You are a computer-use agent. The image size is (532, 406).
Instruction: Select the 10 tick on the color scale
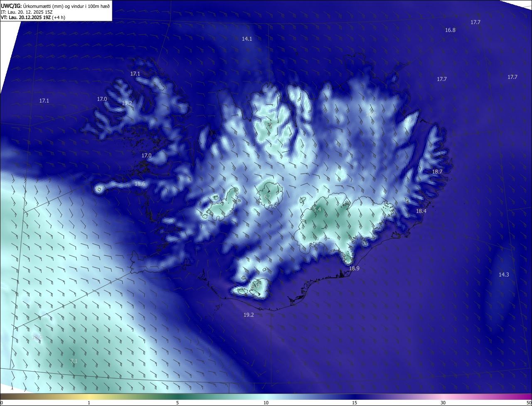click(266, 403)
